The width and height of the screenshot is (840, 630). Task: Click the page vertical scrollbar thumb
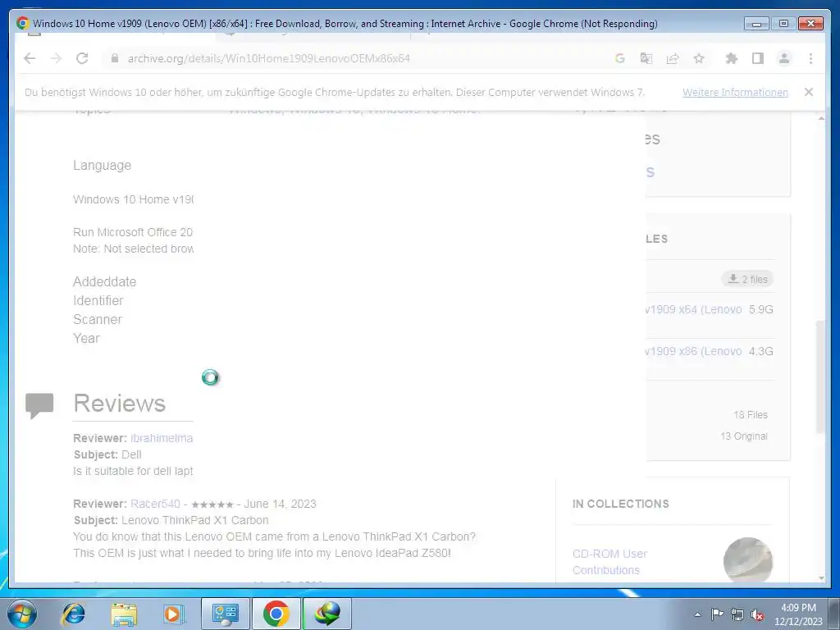[820, 377]
